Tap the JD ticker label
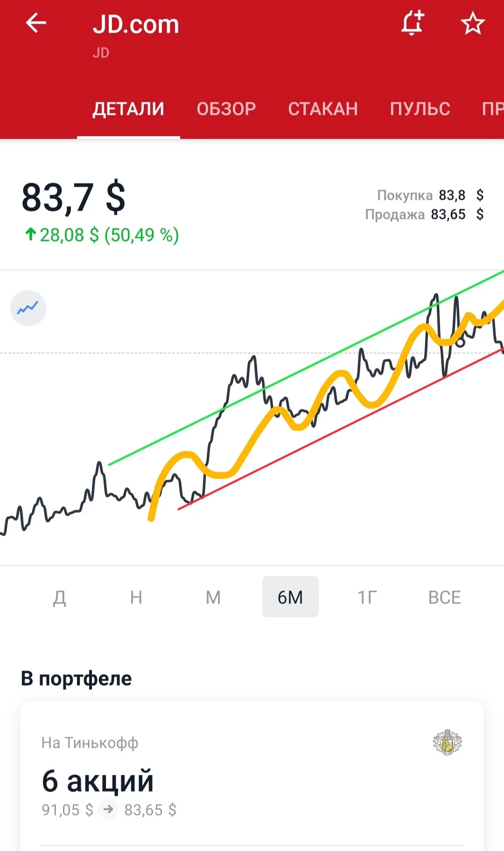This screenshot has height=851, width=504. pos(101,53)
